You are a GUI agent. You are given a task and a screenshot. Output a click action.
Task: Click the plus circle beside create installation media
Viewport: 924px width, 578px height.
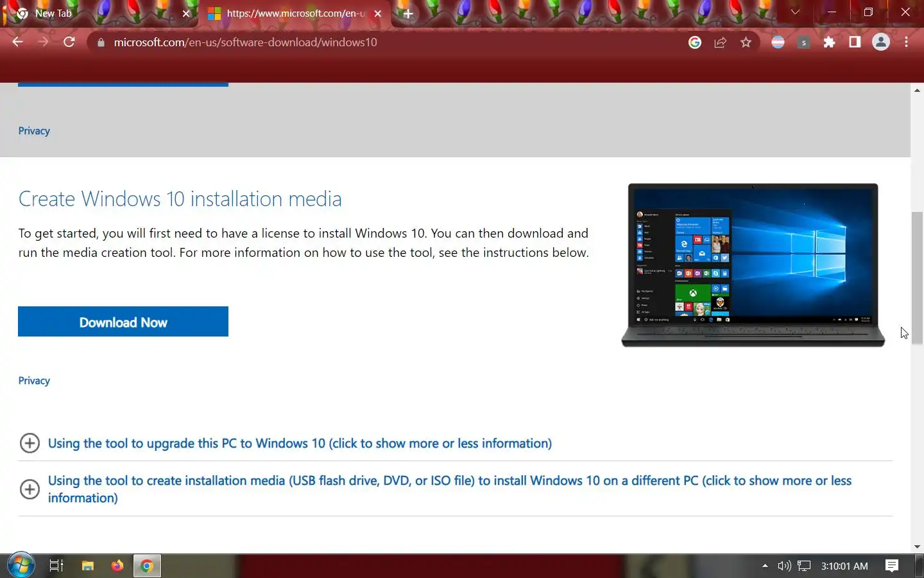[x=30, y=489]
